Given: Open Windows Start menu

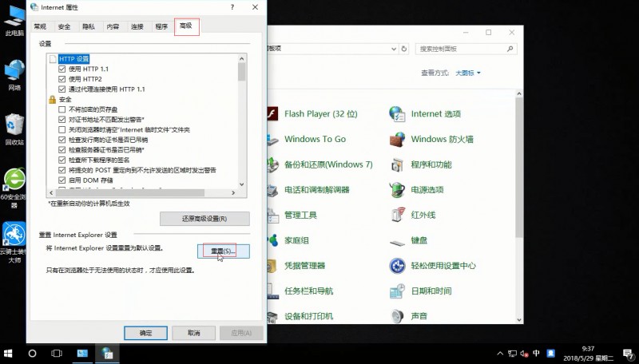Looking at the screenshot, I should pos(8,353).
